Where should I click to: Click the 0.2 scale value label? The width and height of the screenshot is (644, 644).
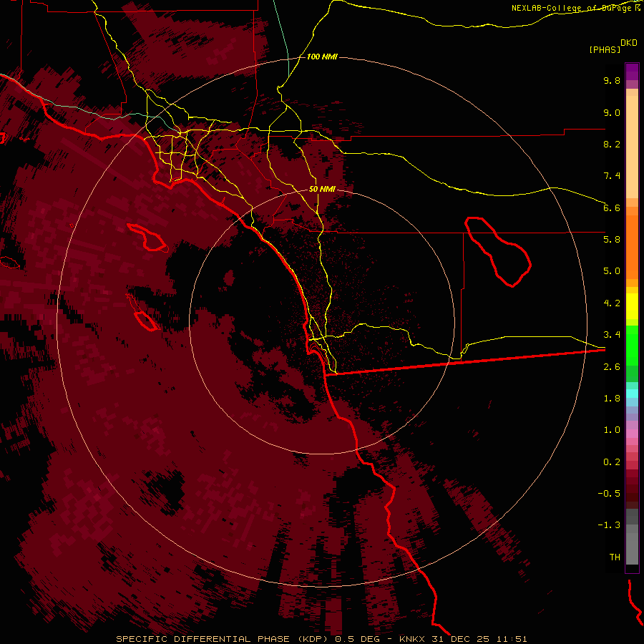pyautogui.click(x=612, y=462)
